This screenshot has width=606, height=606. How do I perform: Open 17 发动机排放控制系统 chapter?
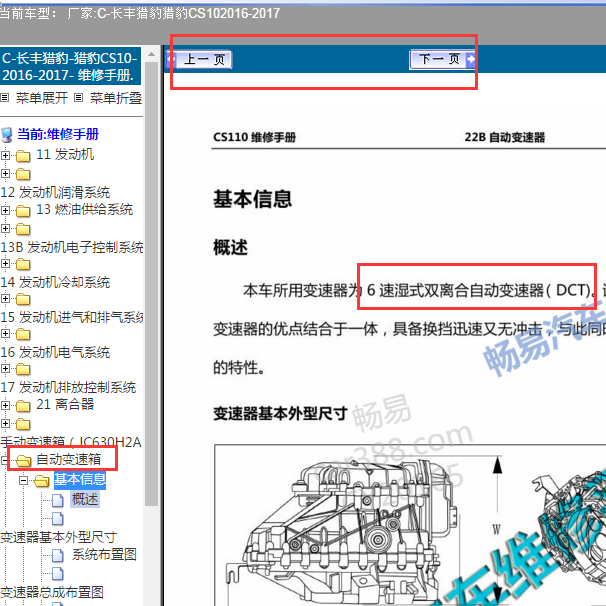tap(68, 387)
